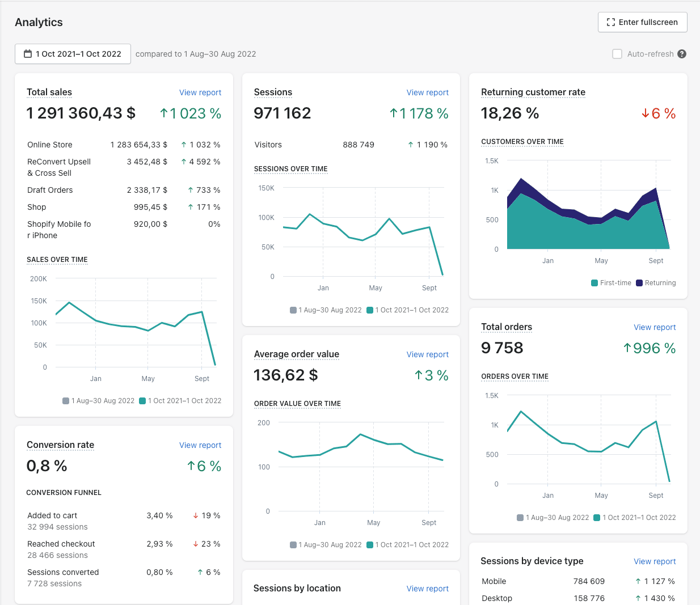Open View report for Conversion rate
Screen dimensions: 700x605
[x=200, y=445]
